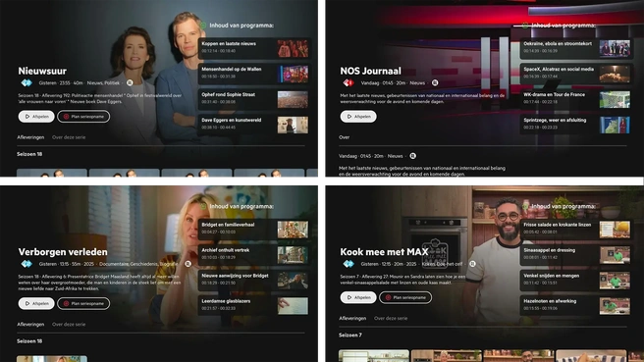The height and width of the screenshot is (362, 644).
Task: Click the channel logo under Verborgen verleden title
Action: click(27, 264)
